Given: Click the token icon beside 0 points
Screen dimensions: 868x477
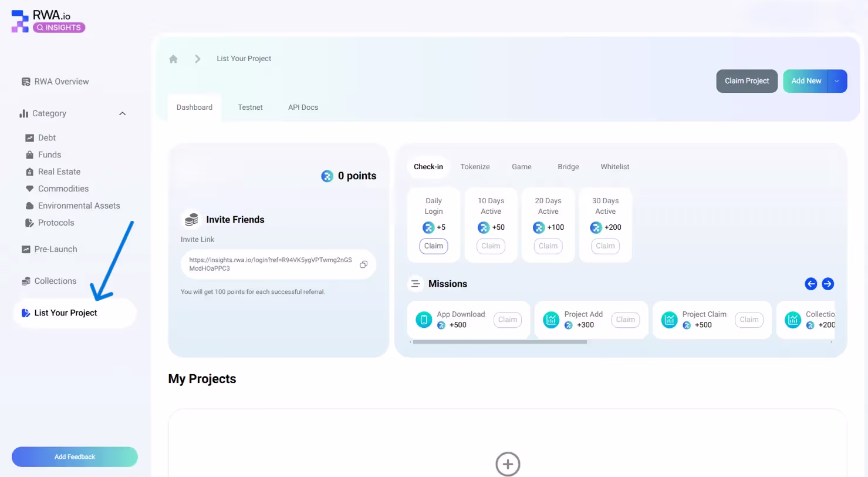Looking at the screenshot, I should point(327,176).
